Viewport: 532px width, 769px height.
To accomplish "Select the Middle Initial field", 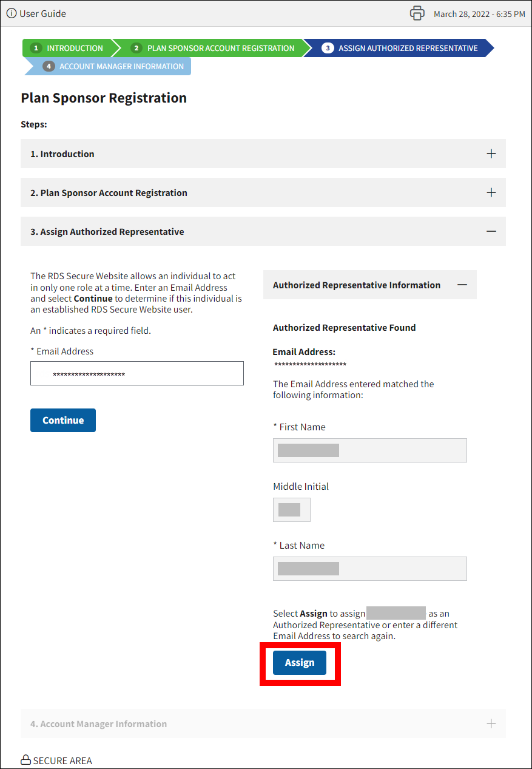I will point(292,510).
